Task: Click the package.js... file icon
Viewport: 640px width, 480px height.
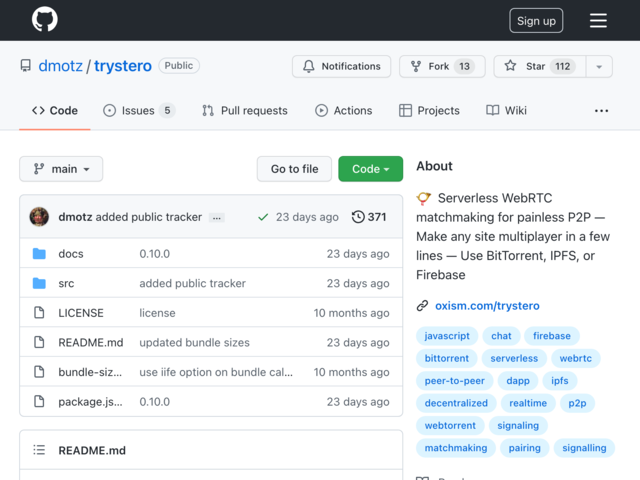Action: (39, 402)
